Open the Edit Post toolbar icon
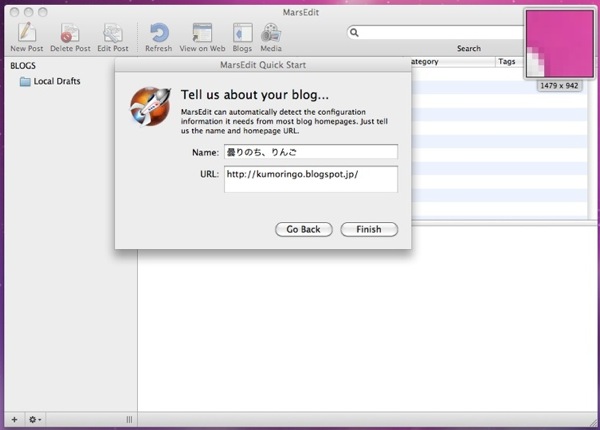The width and height of the screenshot is (600, 430). (x=112, y=32)
